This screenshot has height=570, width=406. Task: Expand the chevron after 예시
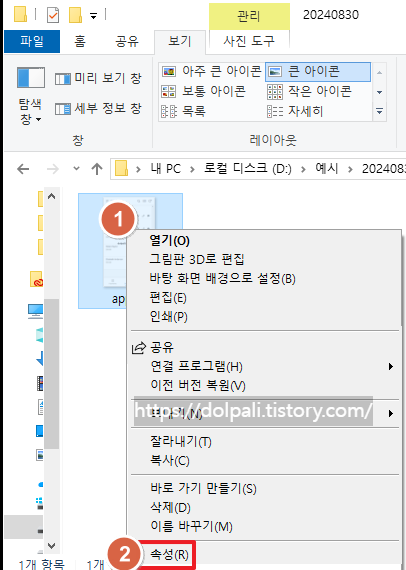tap(350, 169)
